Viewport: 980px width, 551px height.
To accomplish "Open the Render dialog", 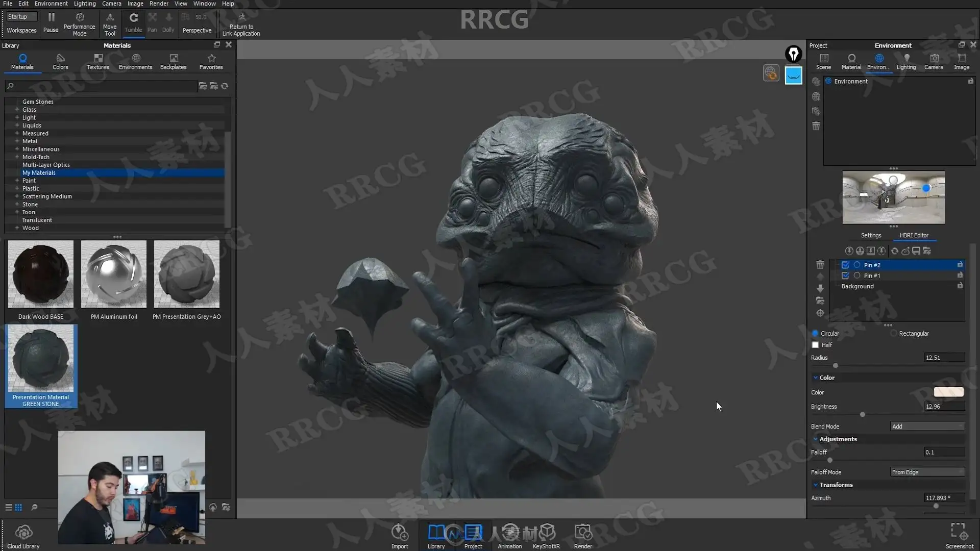I will coord(583,536).
